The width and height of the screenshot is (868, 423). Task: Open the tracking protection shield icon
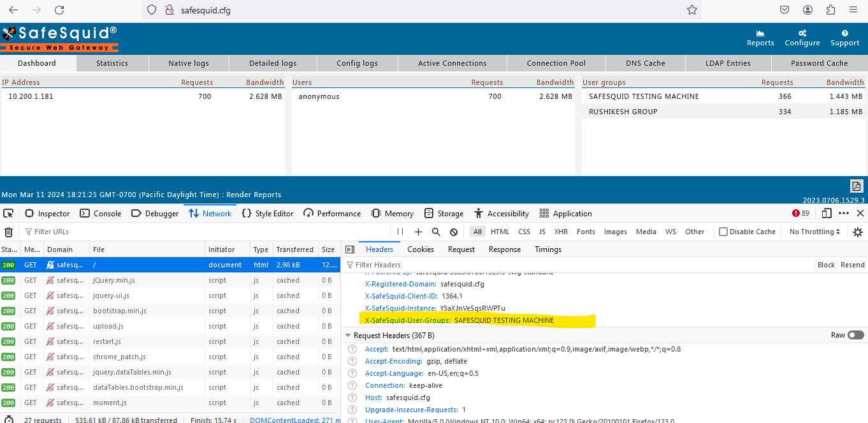coord(152,10)
